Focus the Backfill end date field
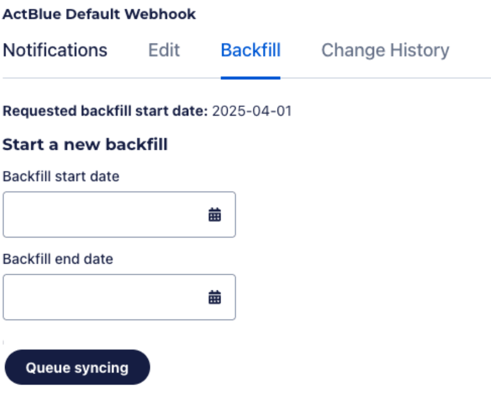The image size is (491, 403). [x=119, y=297]
